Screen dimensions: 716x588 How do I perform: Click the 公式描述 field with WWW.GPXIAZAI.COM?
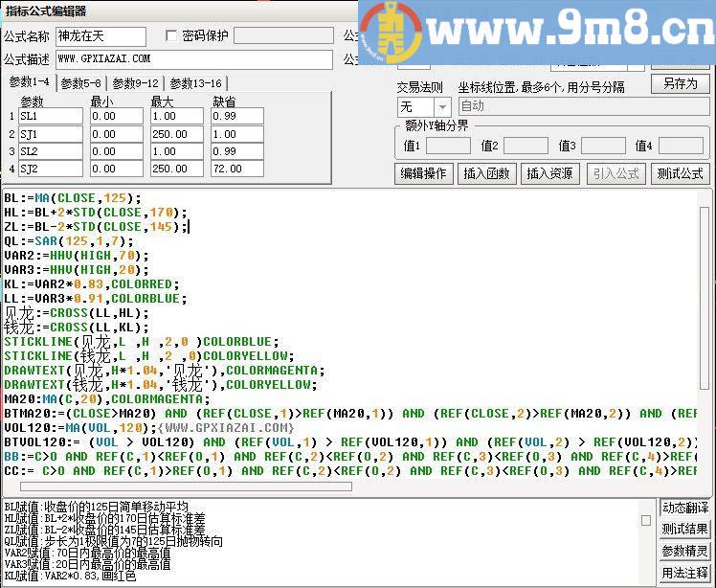click(194, 59)
